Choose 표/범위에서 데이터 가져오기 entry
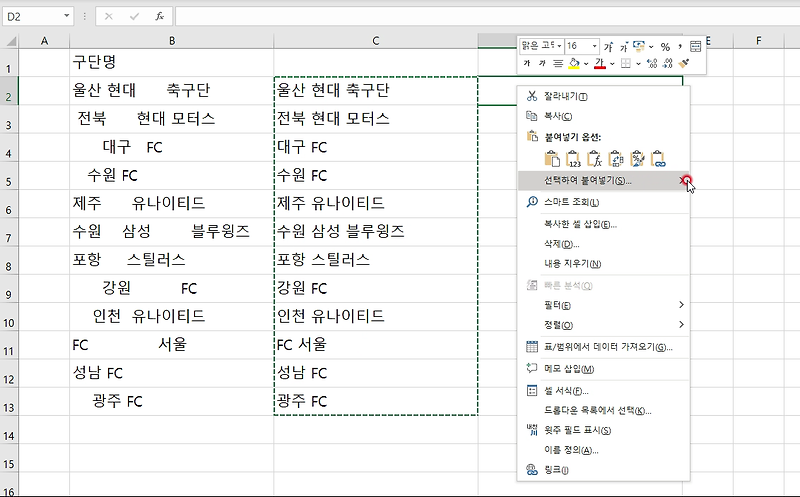This screenshot has width=800, height=497. (603, 347)
